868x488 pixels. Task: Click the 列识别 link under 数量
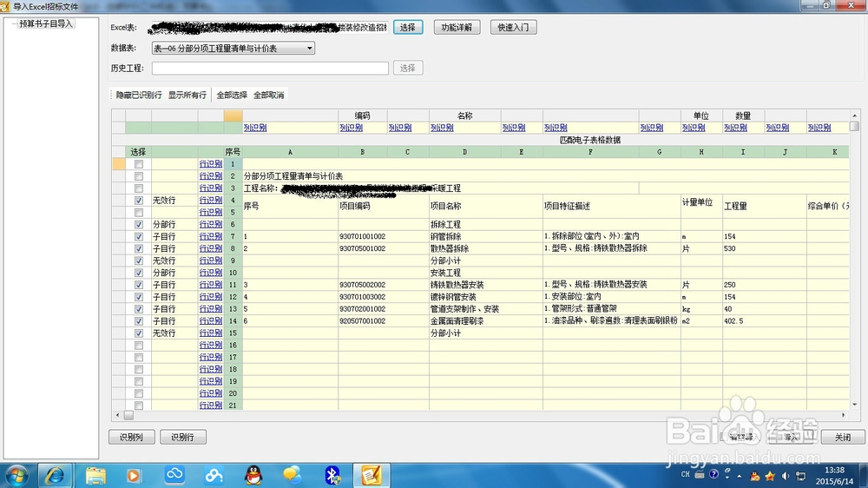[x=735, y=128]
